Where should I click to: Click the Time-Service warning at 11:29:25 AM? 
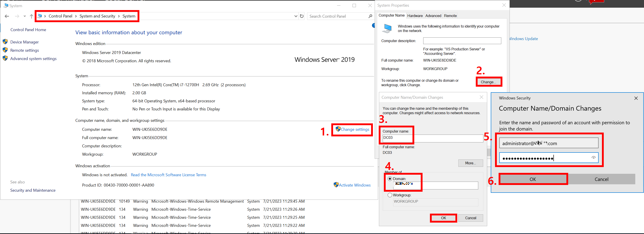coord(193,217)
